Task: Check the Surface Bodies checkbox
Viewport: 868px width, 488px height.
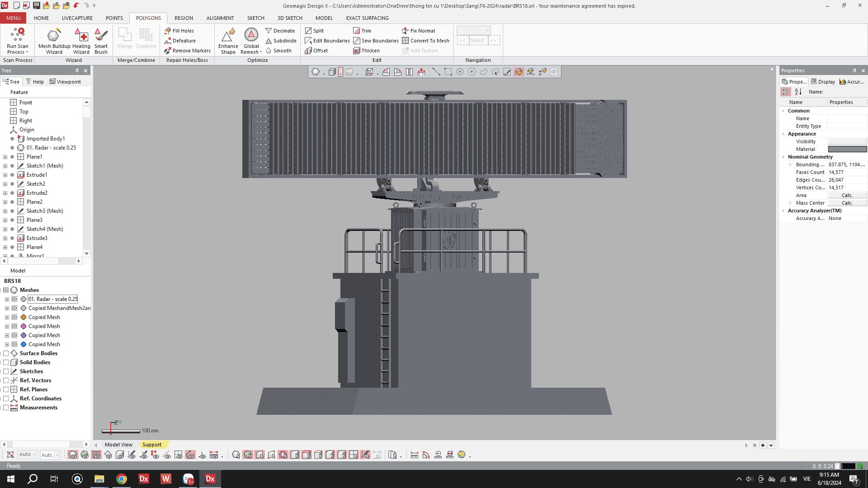Action: [x=6, y=353]
